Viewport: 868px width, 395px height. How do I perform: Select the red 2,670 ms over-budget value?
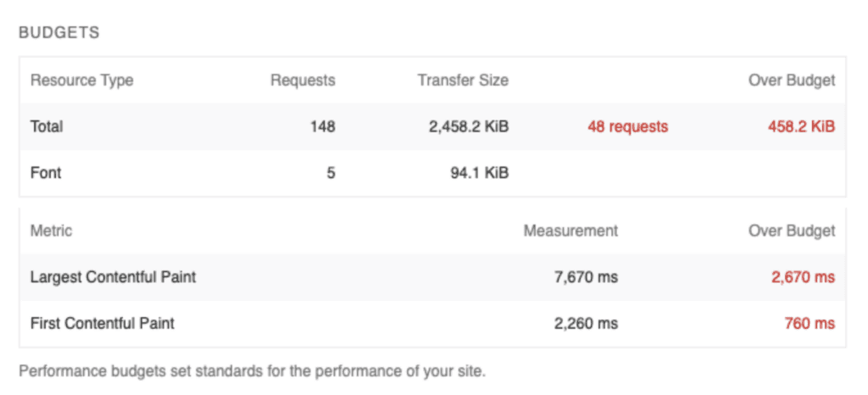coord(803,277)
